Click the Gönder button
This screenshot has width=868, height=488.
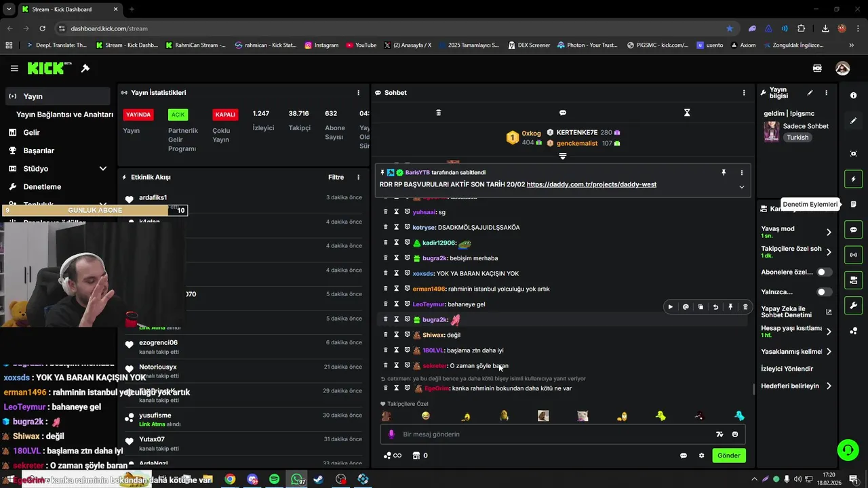[x=729, y=455]
